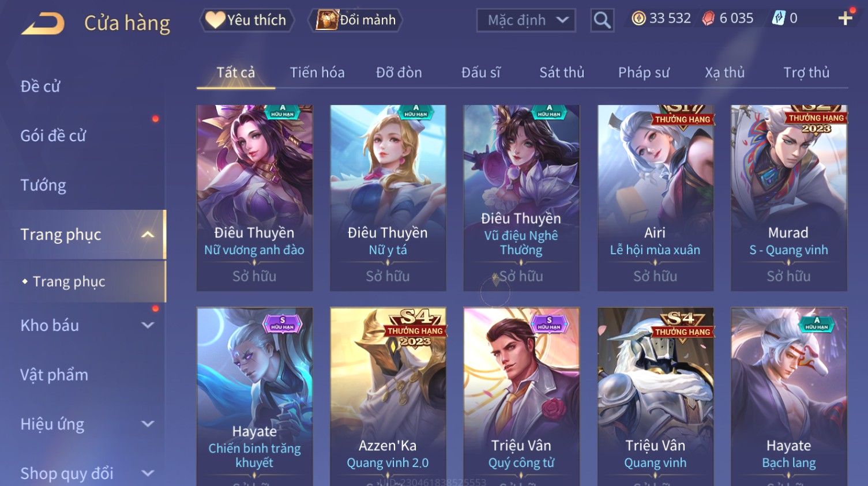Viewport: 868px width, 486px height.
Task: Tap the red ruby currency icon
Action: click(x=708, y=18)
